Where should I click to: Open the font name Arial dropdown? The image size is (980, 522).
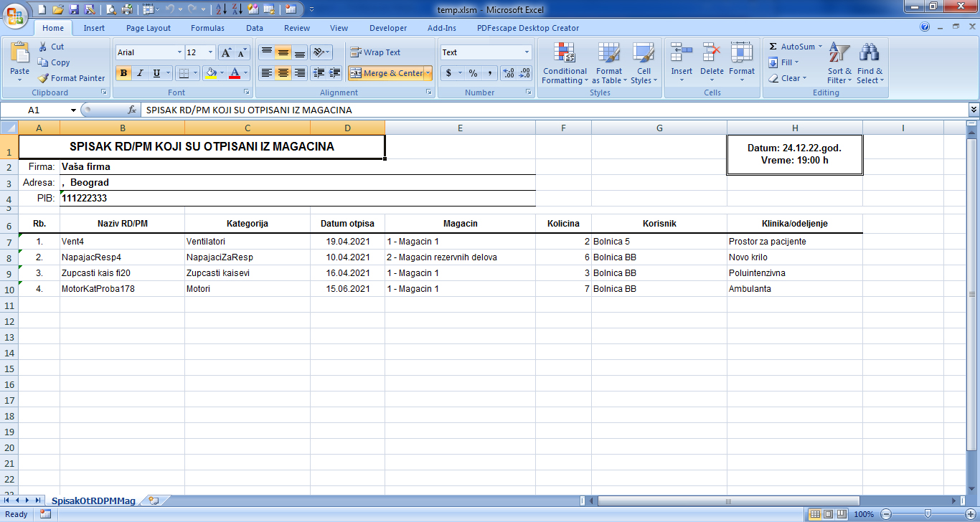coord(179,52)
